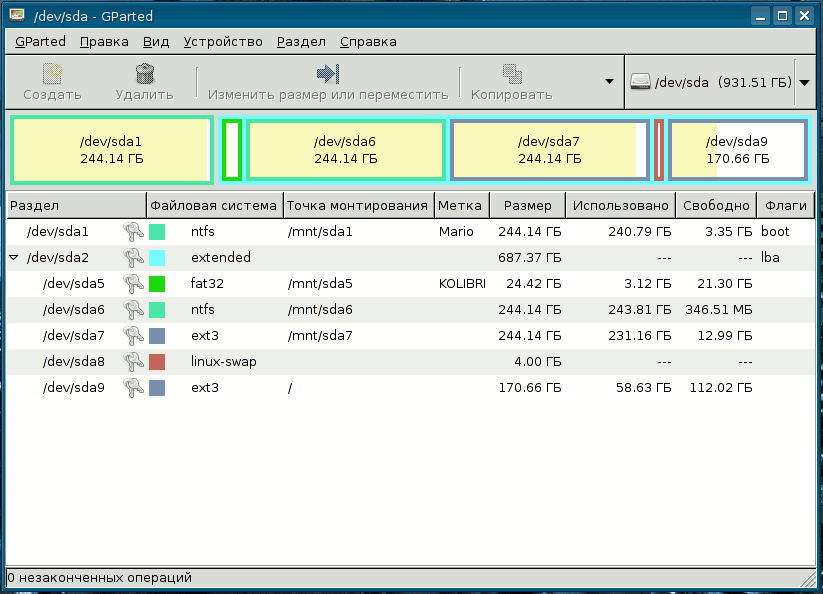The height and width of the screenshot is (594, 823).
Task: Select /dev/sda6 block in the disk map
Action: pyautogui.click(x=345, y=150)
